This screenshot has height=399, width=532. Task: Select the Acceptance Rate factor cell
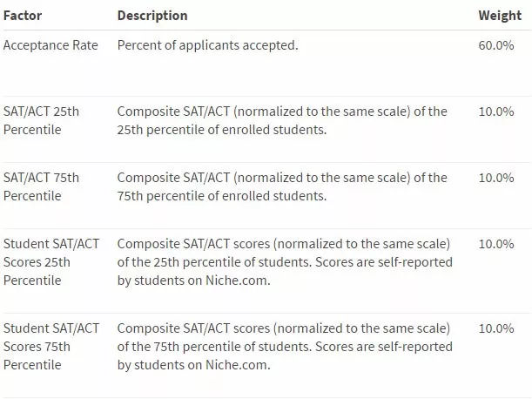point(51,45)
